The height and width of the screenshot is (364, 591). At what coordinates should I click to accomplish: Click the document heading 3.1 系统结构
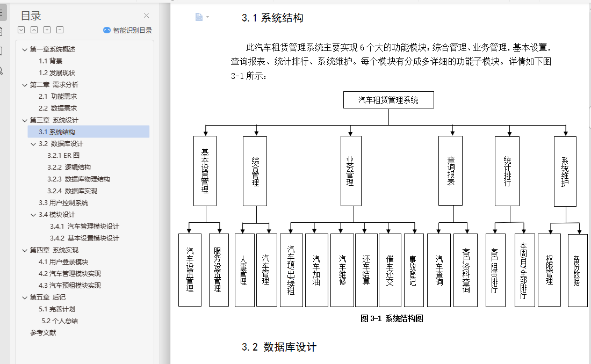coord(272,18)
